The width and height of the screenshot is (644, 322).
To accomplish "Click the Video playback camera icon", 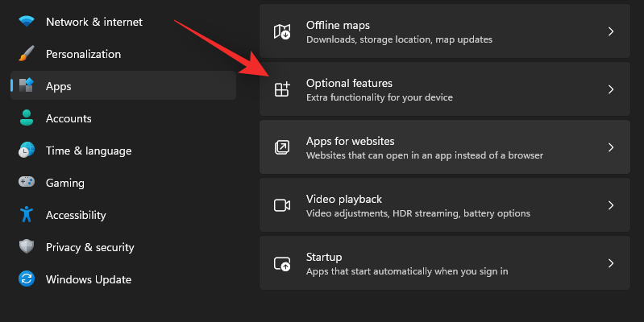I will [282, 205].
